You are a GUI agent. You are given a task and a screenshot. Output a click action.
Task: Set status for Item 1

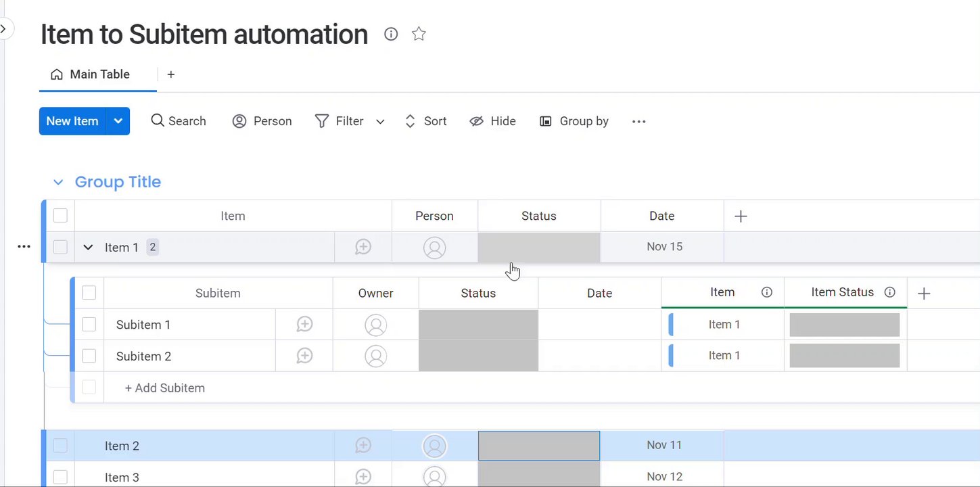coord(539,247)
